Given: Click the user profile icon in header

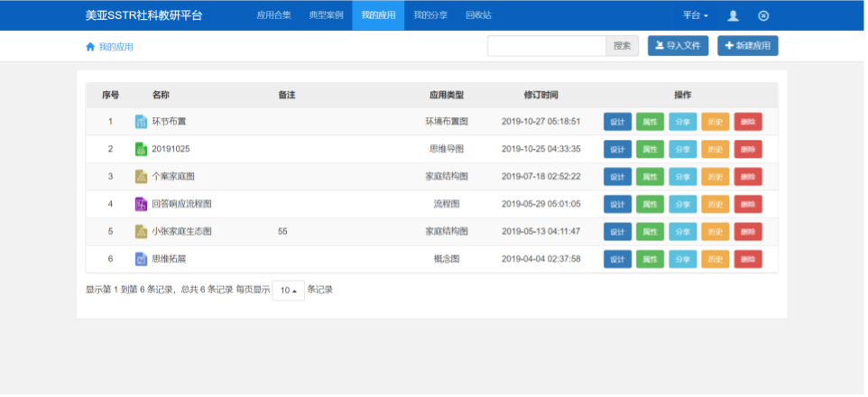Looking at the screenshot, I should (x=733, y=15).
